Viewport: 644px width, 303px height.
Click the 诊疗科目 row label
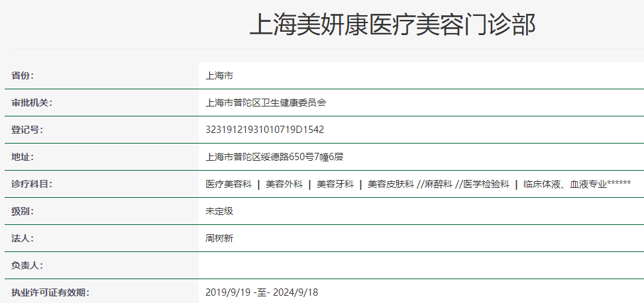(x=32, y=184)
